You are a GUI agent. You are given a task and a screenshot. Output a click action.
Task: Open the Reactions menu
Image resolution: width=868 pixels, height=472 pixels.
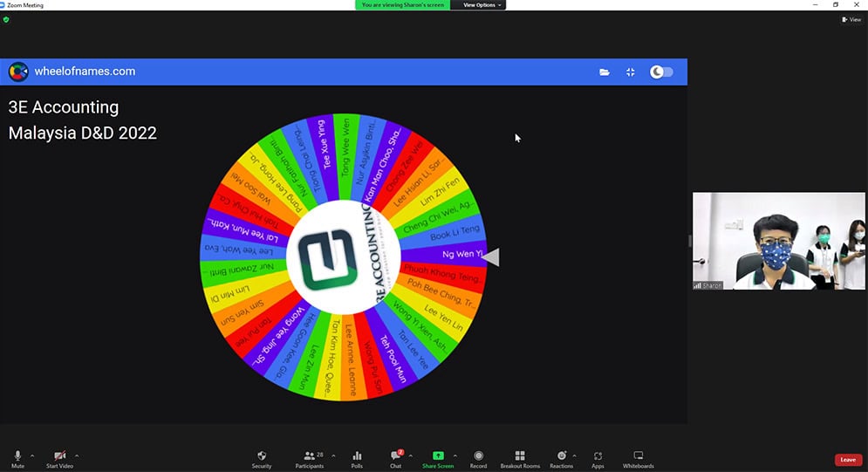pyautogui.click(x=561, y=459)
